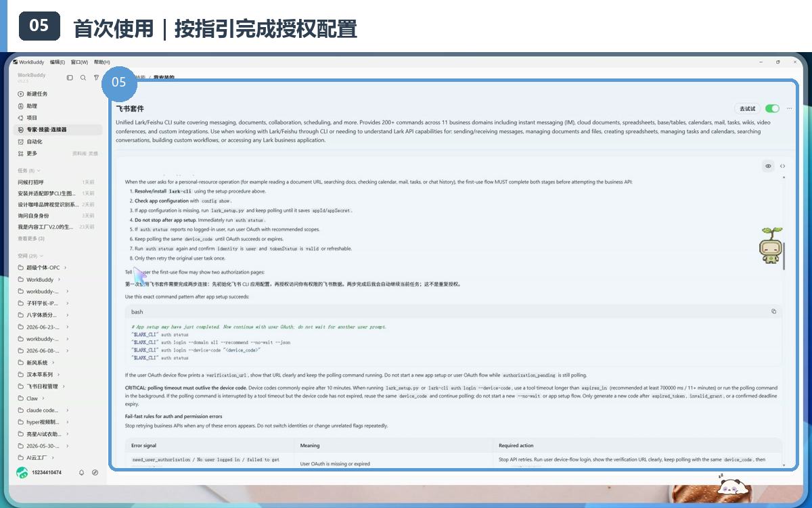Copy the bash code block
Viewport: 812px width, 508px height.
pos(774,312)
